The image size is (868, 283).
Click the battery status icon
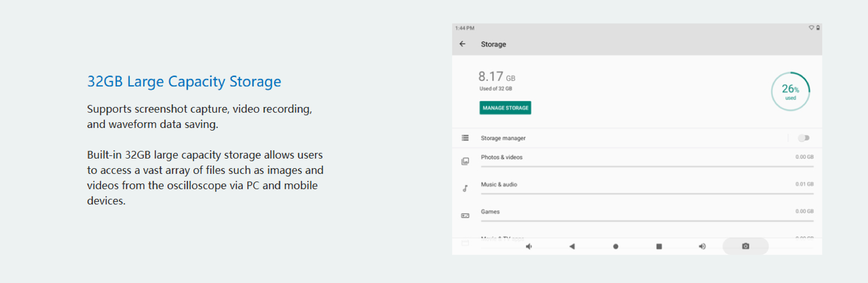(x=818, y=28)
